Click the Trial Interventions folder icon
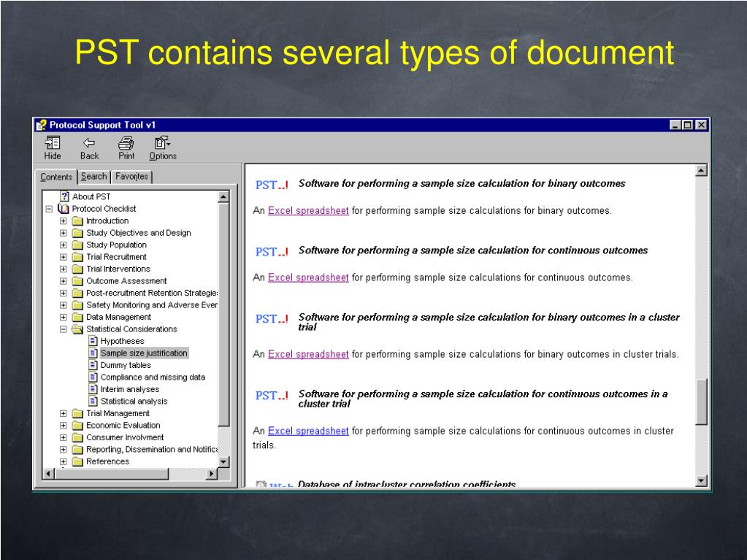Viewport: 747px width, 560px height. (77, 269)
